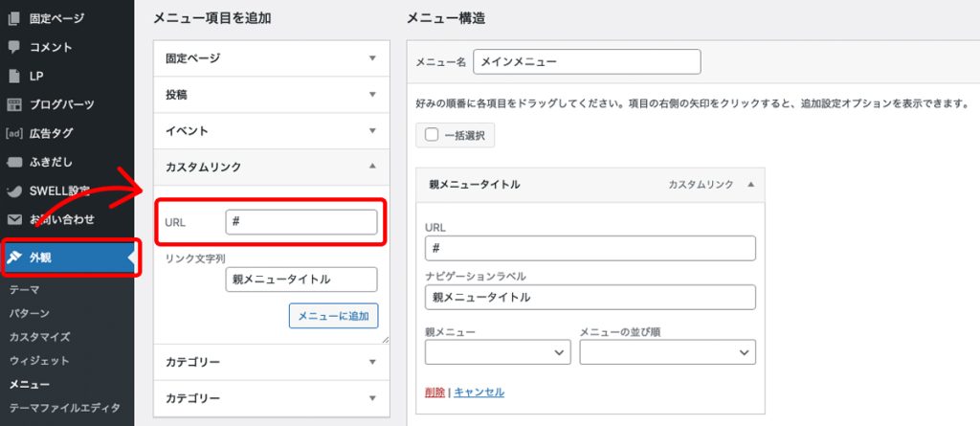Open the メニューの並び順 dropdown
This screenshot has width=980, height=426.
pos(667,353)
